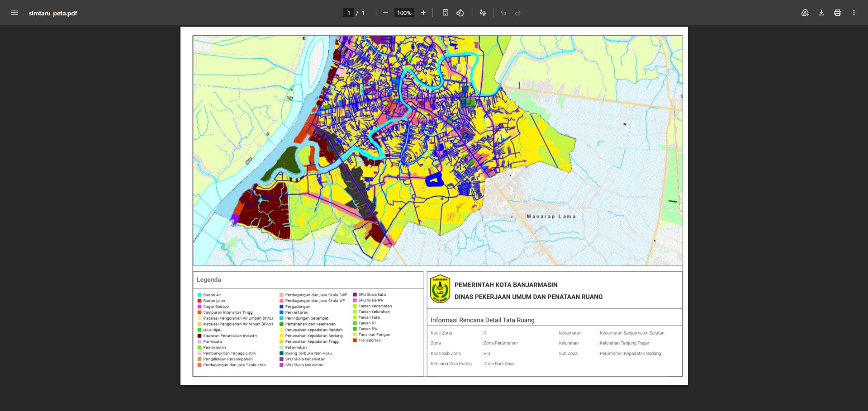Viewport: 868px width, 411px height.
Task: Click the Legenda heading text
Action: 209,280
